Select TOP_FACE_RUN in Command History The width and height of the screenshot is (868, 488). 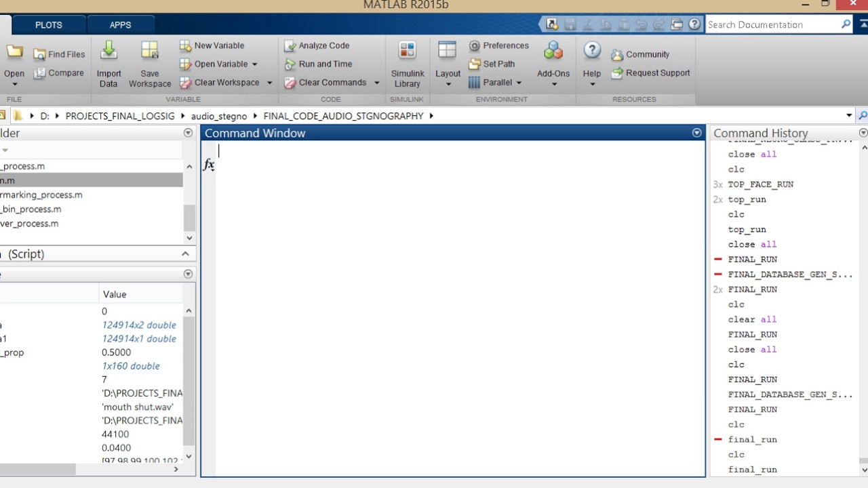760,184
